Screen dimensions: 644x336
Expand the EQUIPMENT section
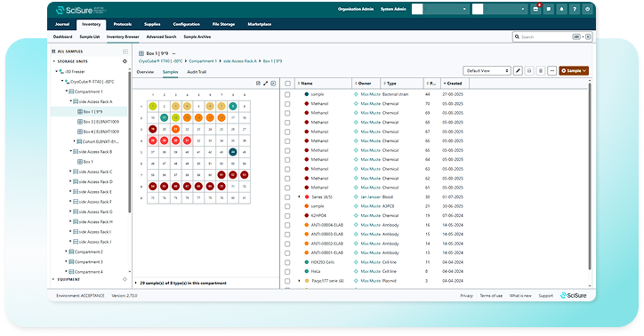(x=53, y=279)
